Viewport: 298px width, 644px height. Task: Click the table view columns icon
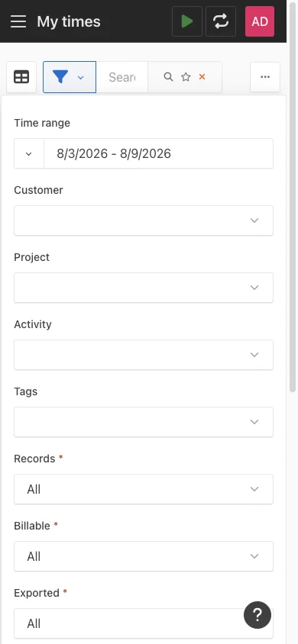21,77
